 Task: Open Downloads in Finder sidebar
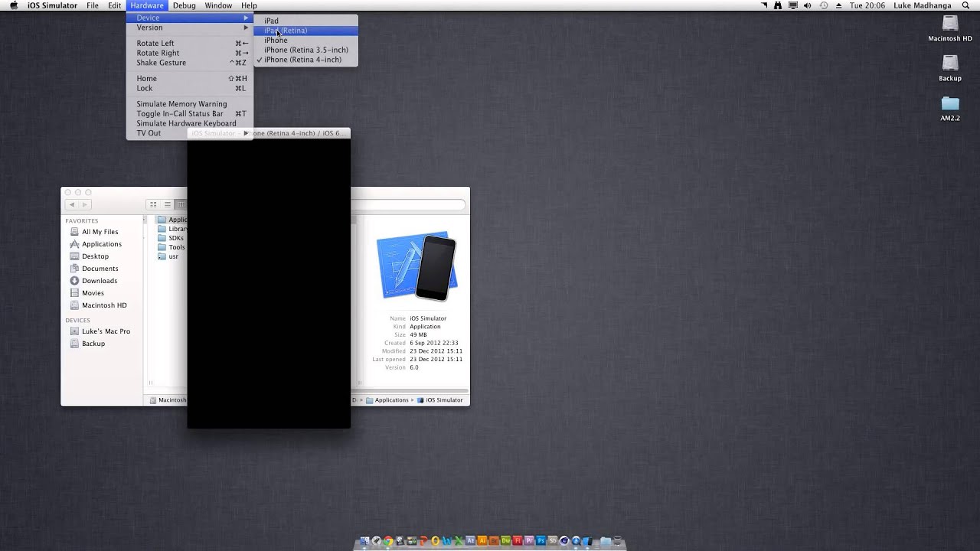point(101,281)
